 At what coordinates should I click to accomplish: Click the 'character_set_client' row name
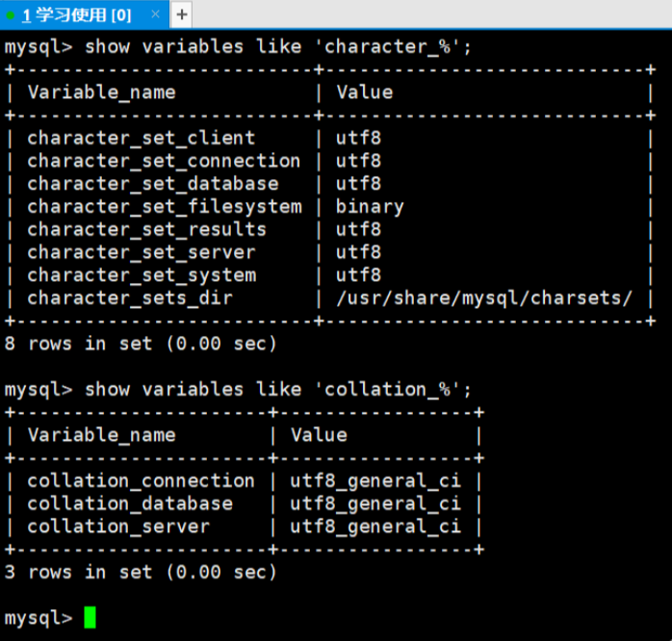point(142,138)
